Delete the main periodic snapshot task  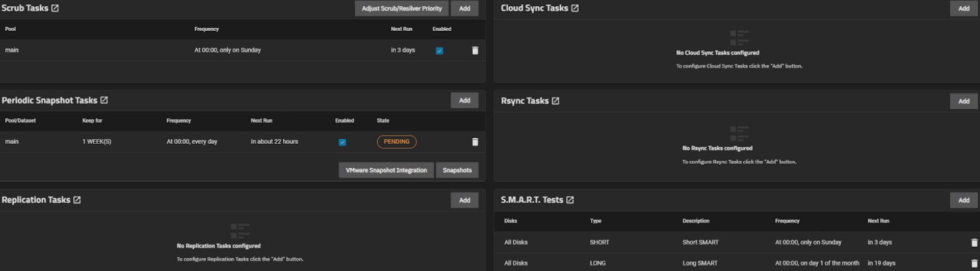(x=475, y=142)
